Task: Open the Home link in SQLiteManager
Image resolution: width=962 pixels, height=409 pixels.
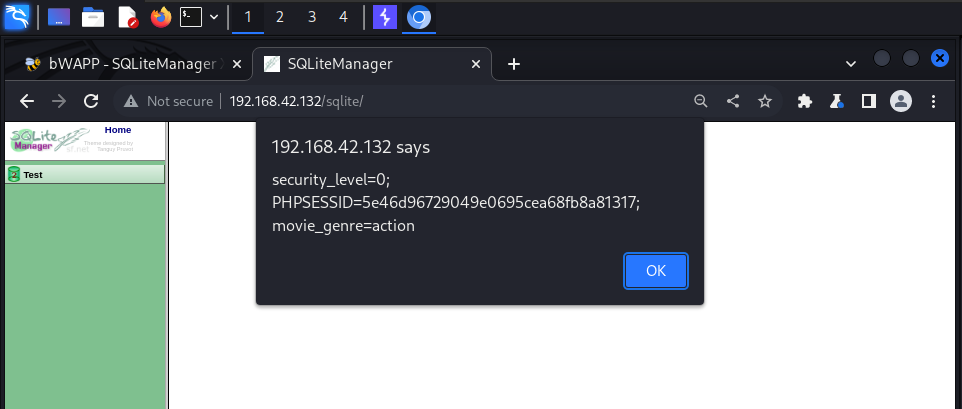Action: [118, 130]
